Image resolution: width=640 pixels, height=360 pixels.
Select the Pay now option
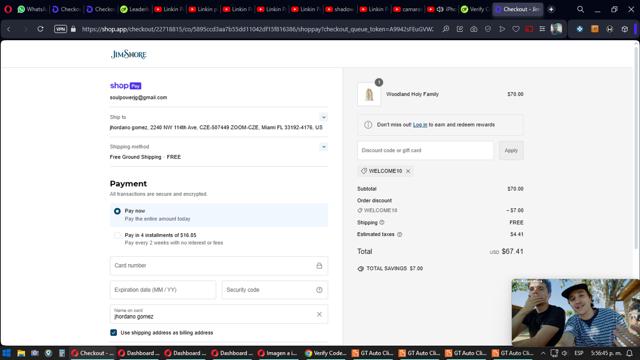117,211
